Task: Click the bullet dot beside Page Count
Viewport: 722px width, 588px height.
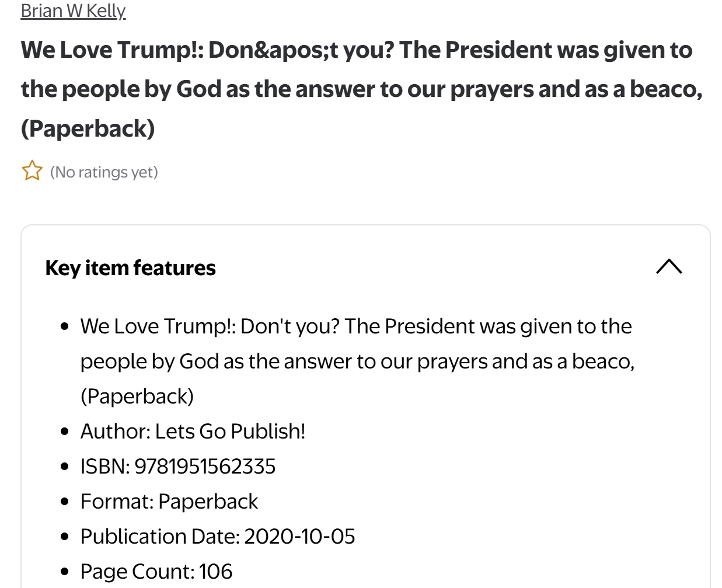Action: (65, 572)
